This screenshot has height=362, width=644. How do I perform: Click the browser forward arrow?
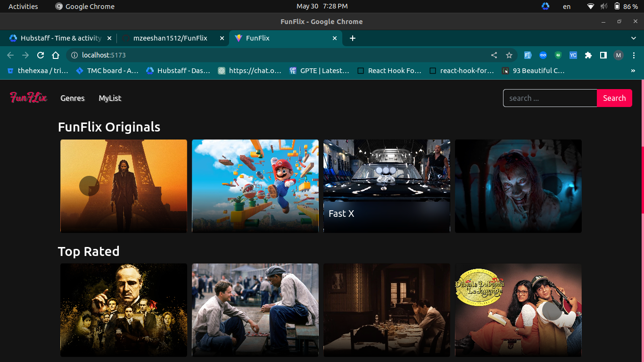pos(25,55)
